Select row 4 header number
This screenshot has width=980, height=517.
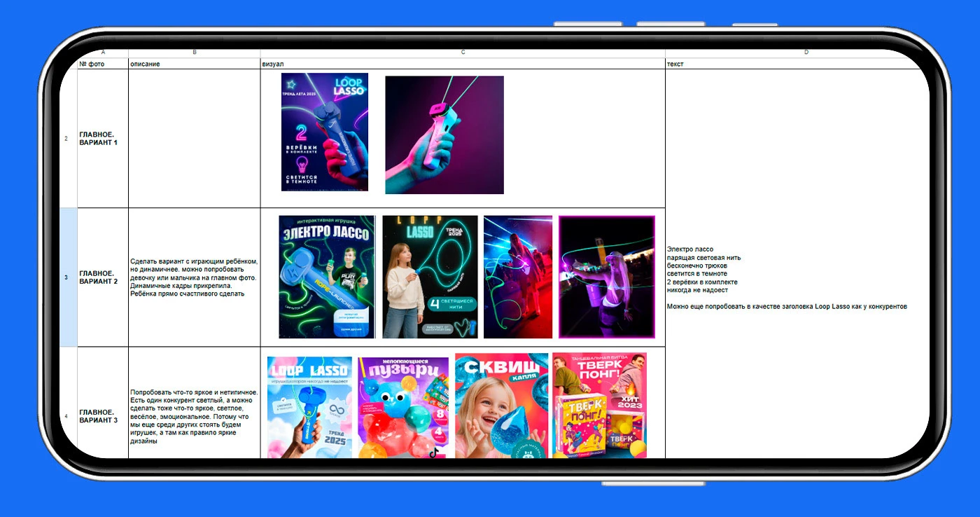66,416
